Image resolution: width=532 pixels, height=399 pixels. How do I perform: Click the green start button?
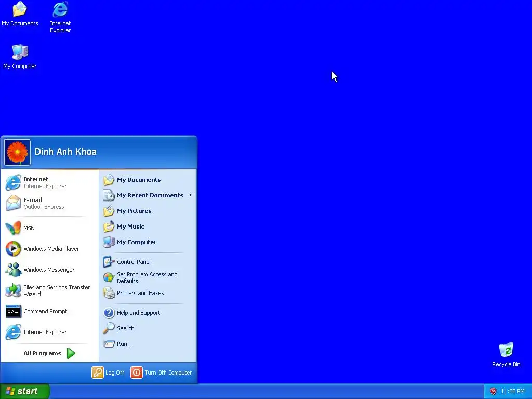(24, 391)
